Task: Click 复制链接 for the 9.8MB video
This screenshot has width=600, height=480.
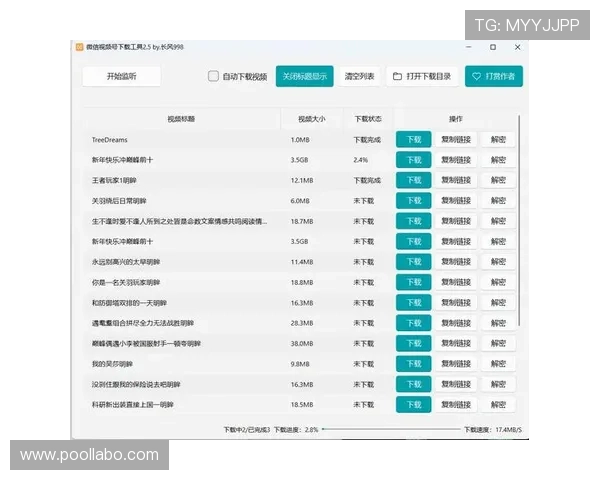Action: click(x=456, y=364)
